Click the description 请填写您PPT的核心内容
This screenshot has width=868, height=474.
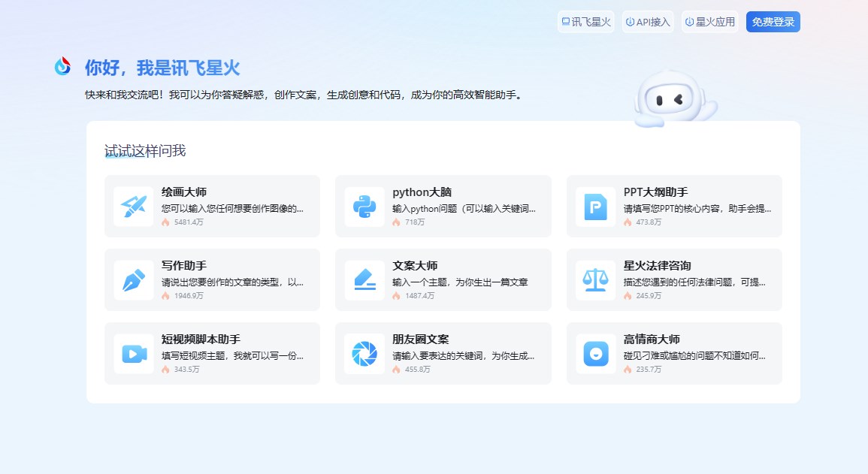click(x=697, y=209)
